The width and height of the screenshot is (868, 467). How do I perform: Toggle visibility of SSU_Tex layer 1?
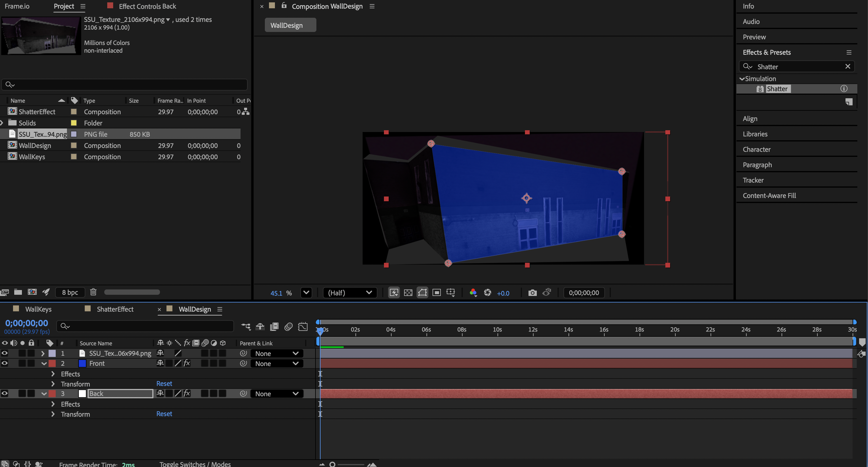(5, 353)
